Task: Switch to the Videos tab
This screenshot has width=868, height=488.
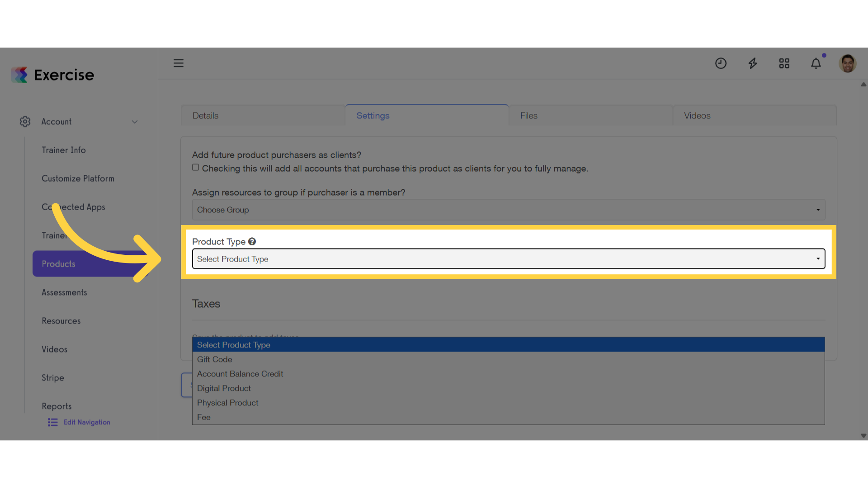Action: pyautogui.click(x=755, y=116)
